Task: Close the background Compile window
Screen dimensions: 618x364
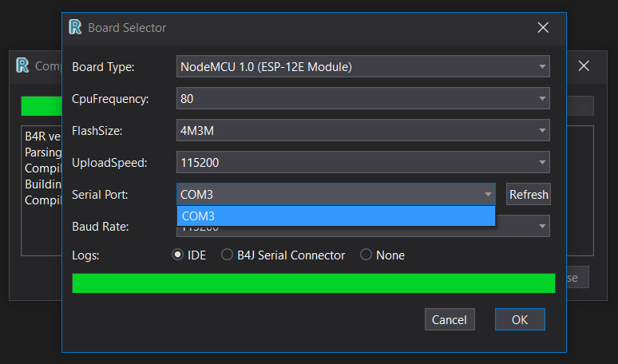Action: pos(584,65)
